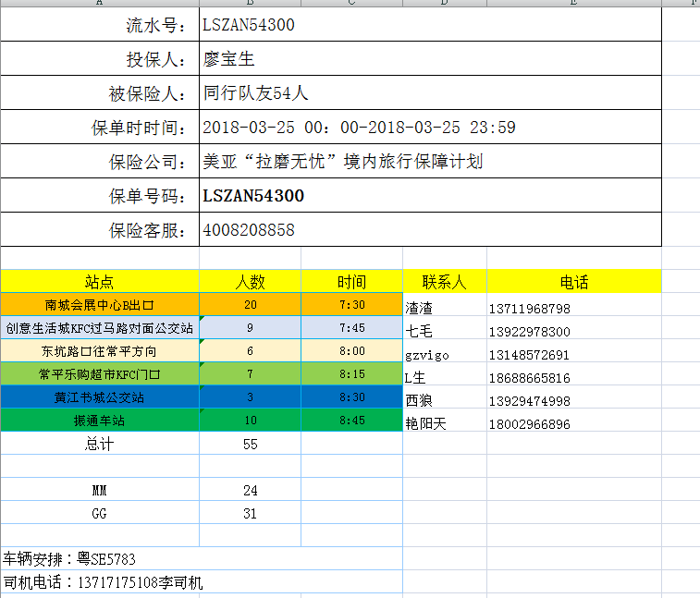Image resolution: width=700 pixels, height=598 pixels.
Task: Select the headcount 10 cell
Action: 250,421
